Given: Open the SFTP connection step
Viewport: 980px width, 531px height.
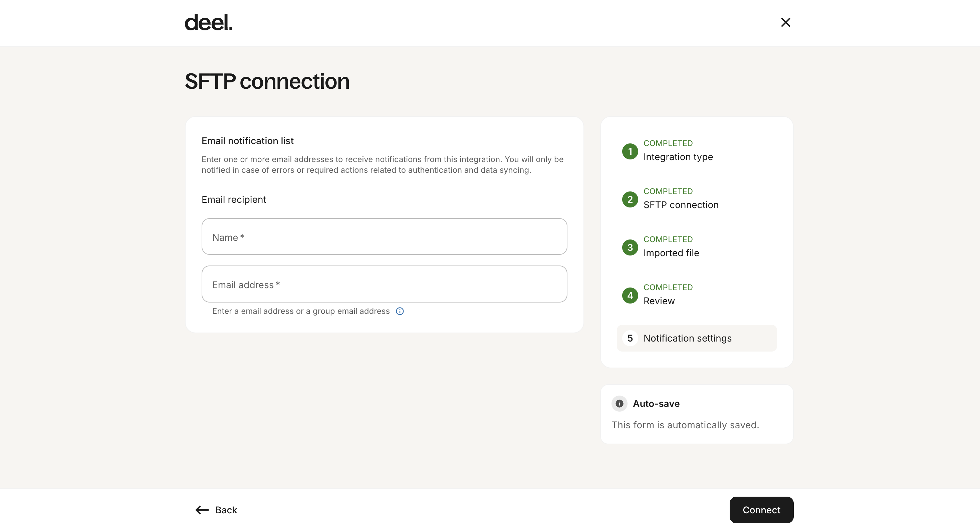Looking at the screenshot, I should pyautogui.click(x=681, y=205).
